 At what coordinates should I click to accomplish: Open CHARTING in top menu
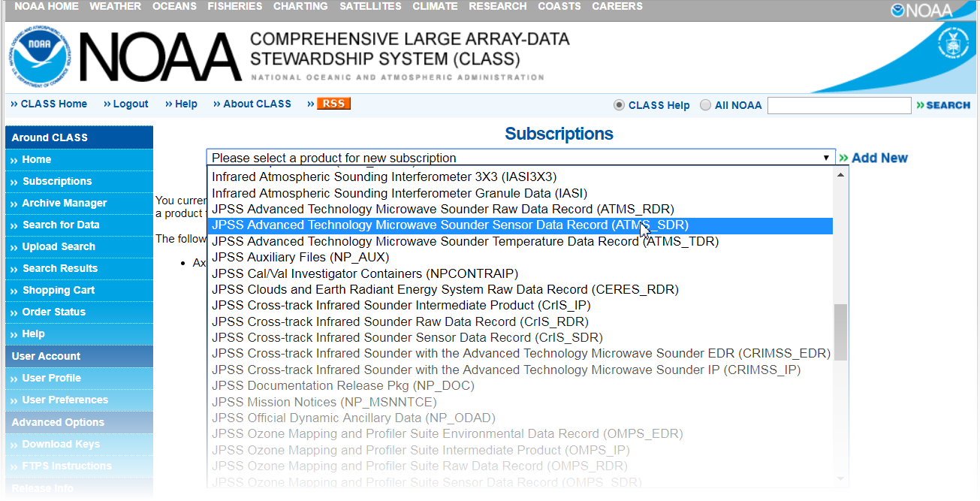(x=300, y=6)
